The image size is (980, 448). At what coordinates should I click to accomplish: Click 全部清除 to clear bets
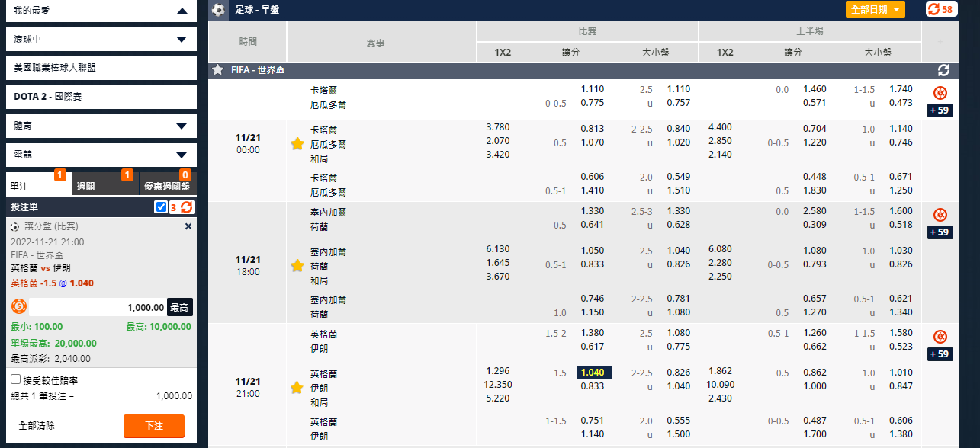point(37,426)
